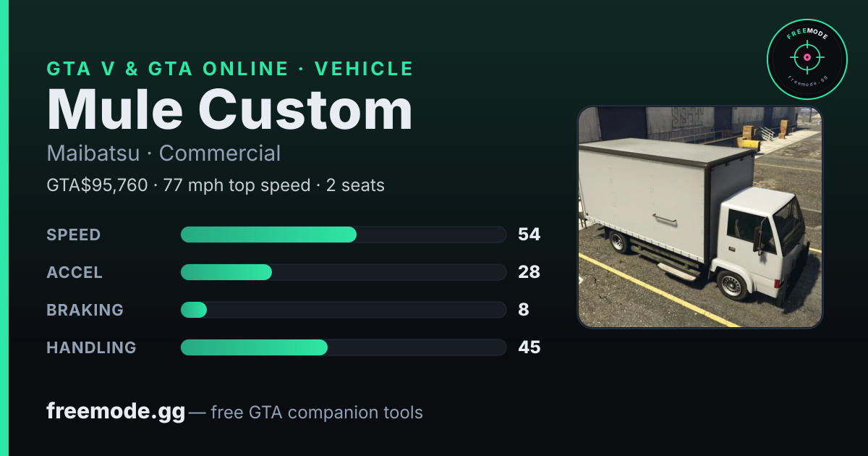Click the Mule Custom title heading

click(x=229, y=109)
